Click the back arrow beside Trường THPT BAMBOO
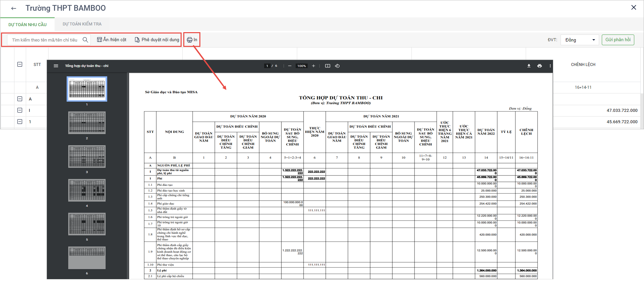This screenshot has height=285, width=644. pyautogui.click(x=14, y=8)
